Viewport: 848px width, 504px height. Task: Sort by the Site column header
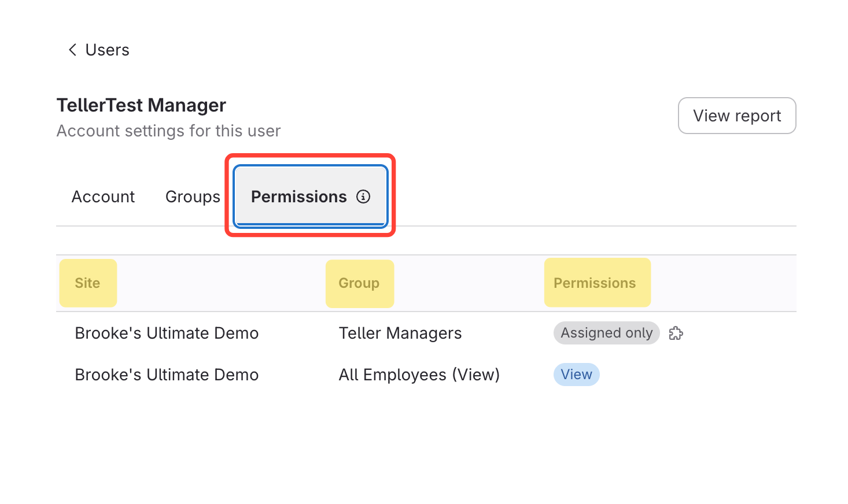87,283
